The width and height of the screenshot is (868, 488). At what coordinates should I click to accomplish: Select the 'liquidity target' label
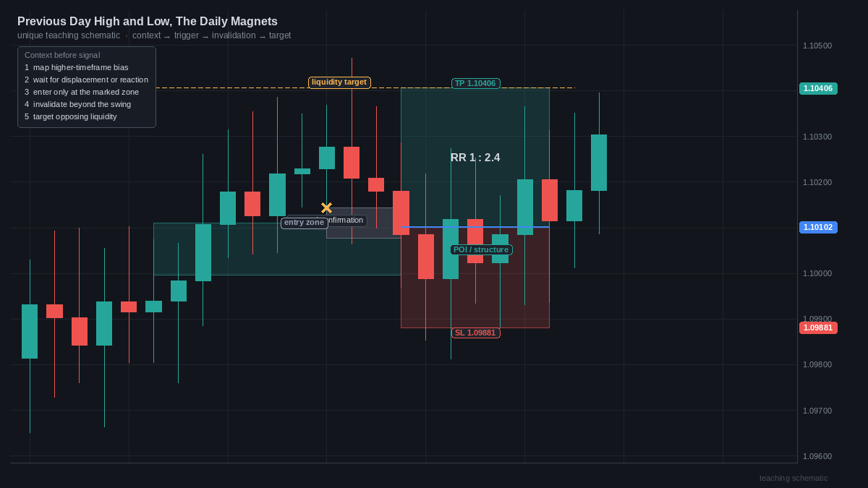[x=339, y=82]
